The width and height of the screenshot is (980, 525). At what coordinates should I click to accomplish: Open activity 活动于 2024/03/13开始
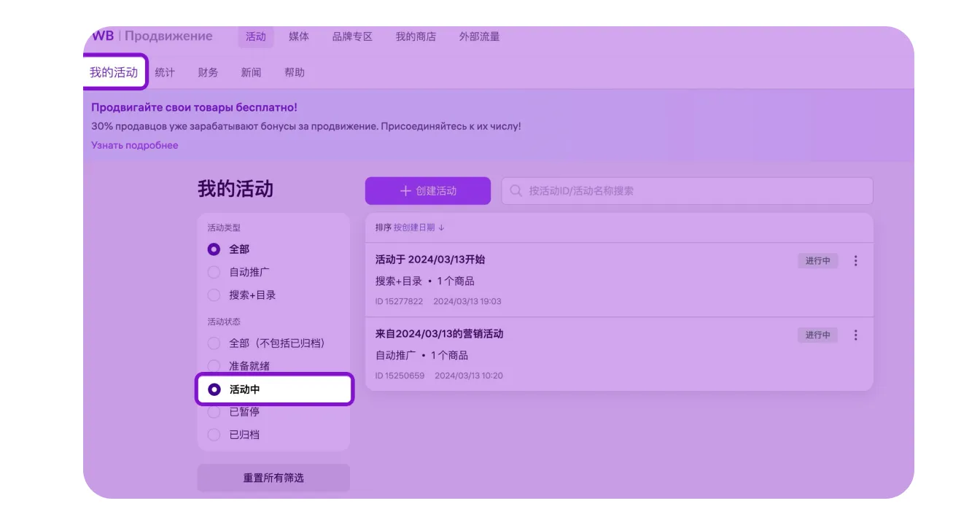coord(430,259)
